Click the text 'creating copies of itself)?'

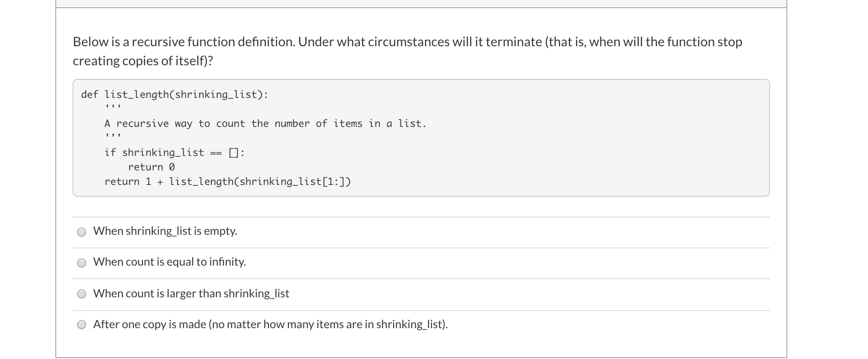(x=143, y=61)
